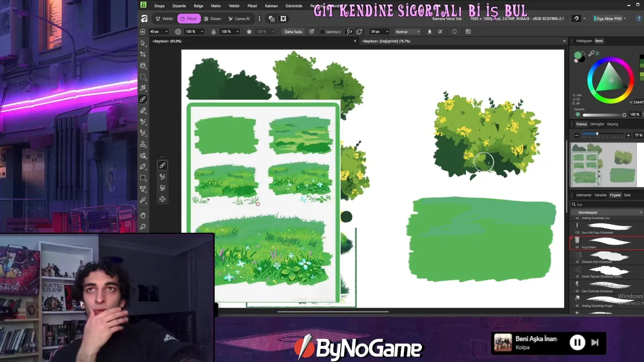The height and width of the screenshot is (362, 644).
Task: Pause the Beni Aşka İnandır song
Action: click(x=577, y=343)
